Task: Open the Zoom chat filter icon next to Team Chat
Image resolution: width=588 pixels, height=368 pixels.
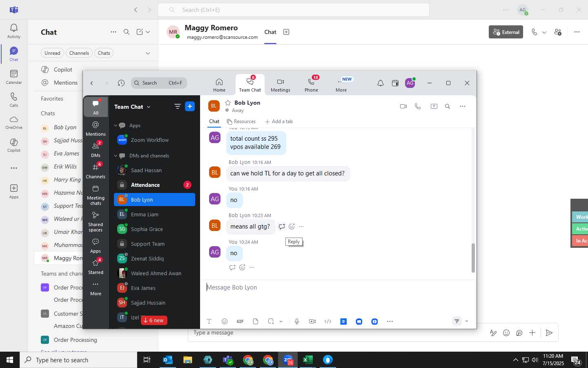Action: pyautogui.click(x=177, y=106)
